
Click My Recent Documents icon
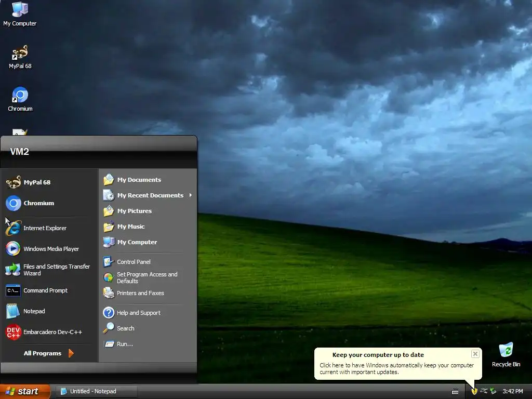[109, 195]
